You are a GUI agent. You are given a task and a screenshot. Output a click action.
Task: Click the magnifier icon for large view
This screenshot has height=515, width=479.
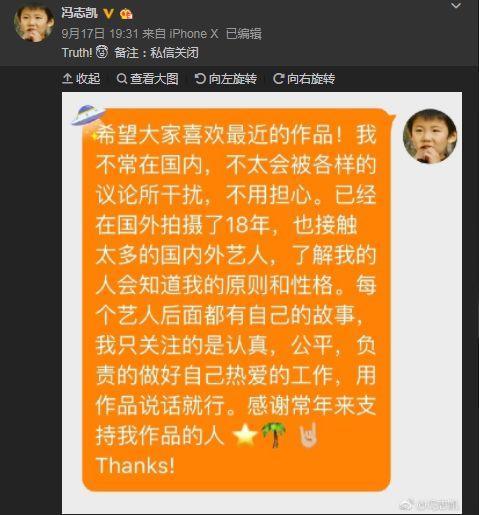[x=122, y=79]
